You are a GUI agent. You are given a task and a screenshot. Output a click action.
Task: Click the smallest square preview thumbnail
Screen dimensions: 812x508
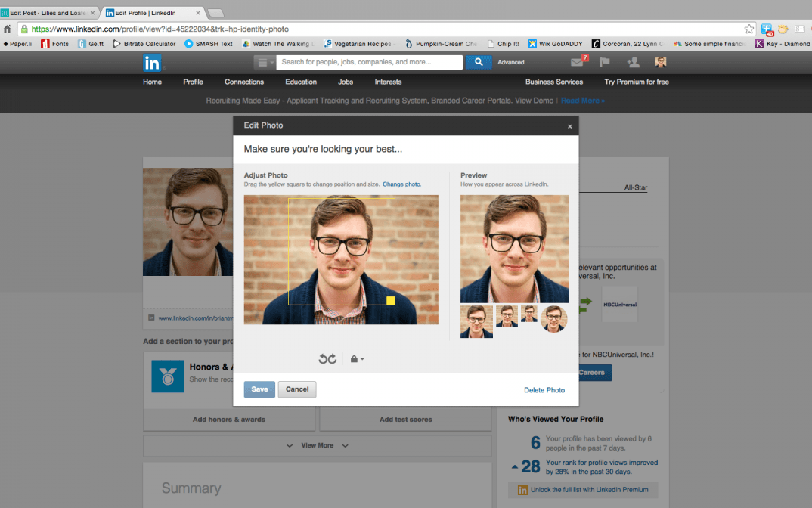pos(528,314)
